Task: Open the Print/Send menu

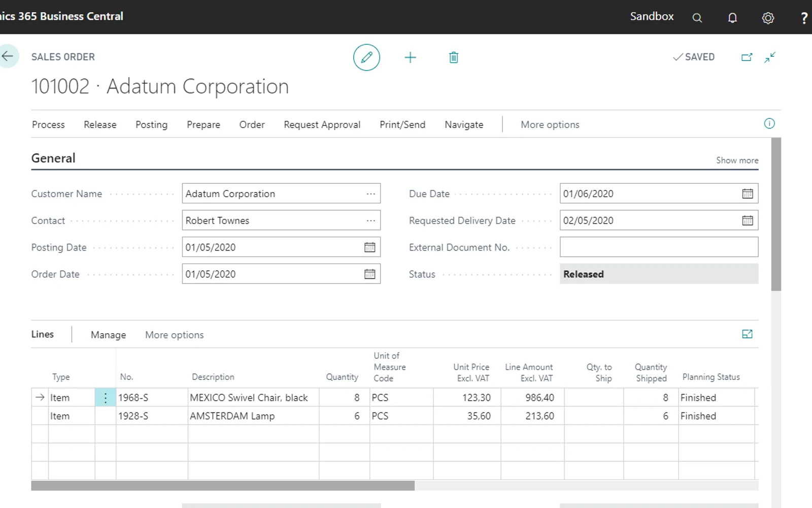Action: click(x=402, y=124)
